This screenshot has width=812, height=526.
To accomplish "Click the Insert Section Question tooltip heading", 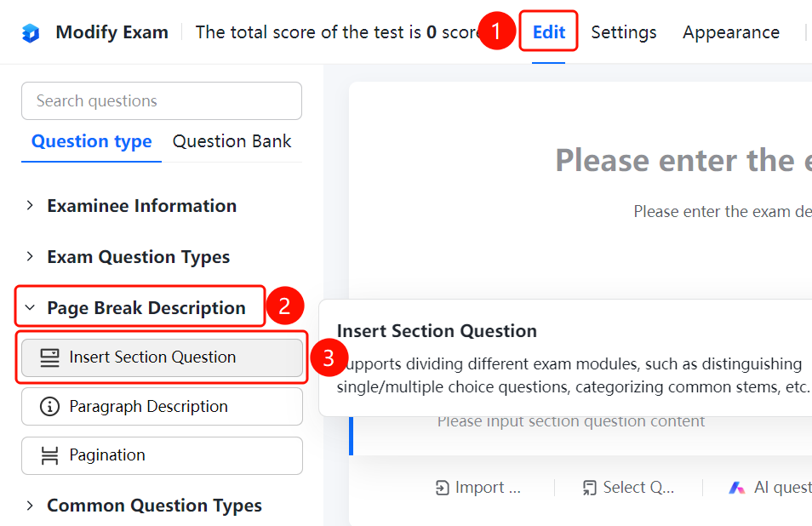I will [x=437, y=331].
